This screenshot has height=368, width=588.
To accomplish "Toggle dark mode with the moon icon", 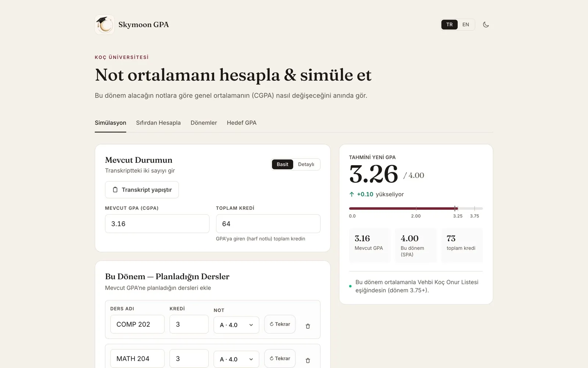I will (486, 25).
